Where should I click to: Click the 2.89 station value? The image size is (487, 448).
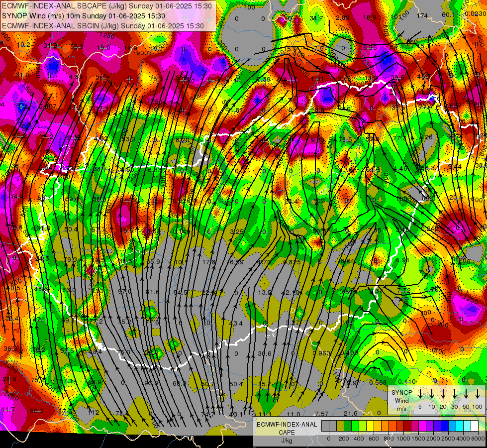point(343,18)
